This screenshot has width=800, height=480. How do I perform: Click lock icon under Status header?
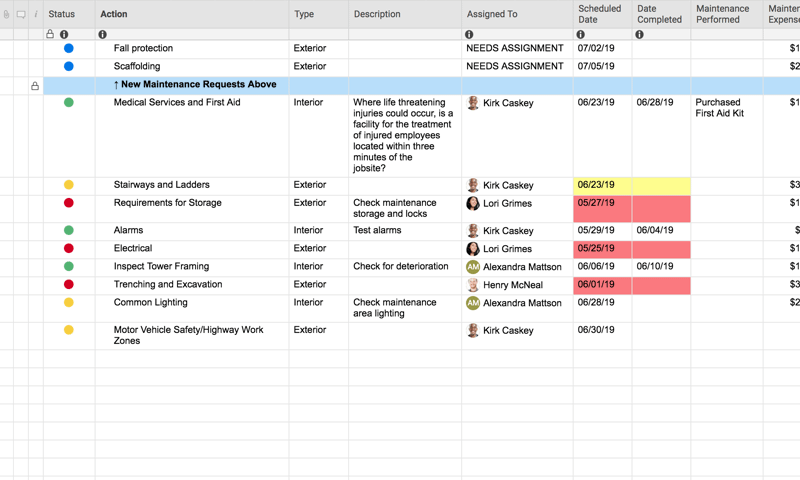click(50, 34)
